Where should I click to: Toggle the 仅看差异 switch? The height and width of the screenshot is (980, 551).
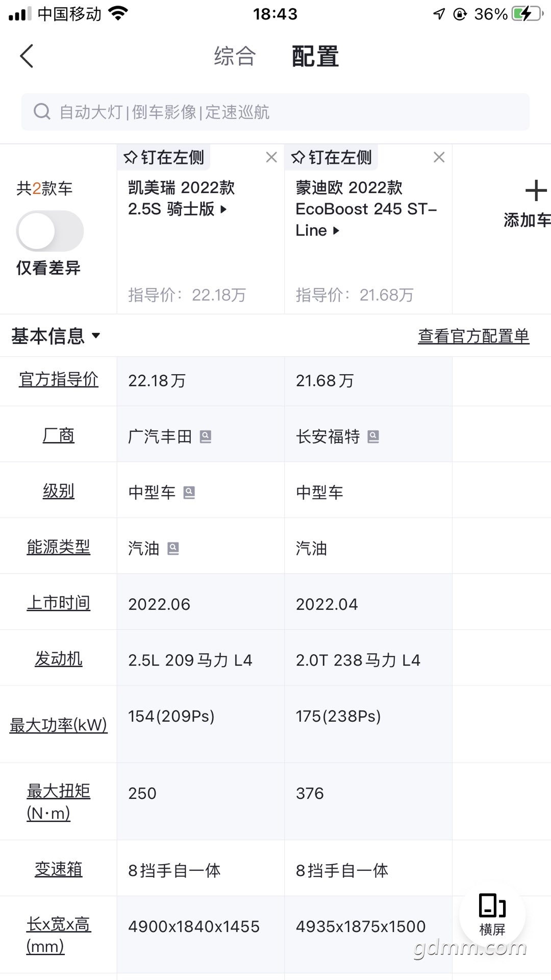[x=50, y=231]
